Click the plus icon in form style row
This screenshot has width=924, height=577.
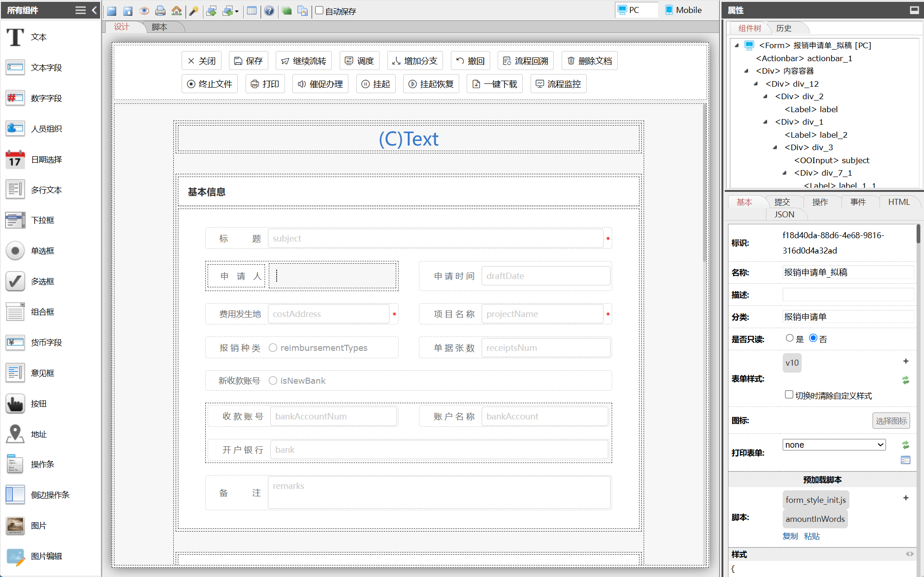pyautogui.click(x=905, y=361)
